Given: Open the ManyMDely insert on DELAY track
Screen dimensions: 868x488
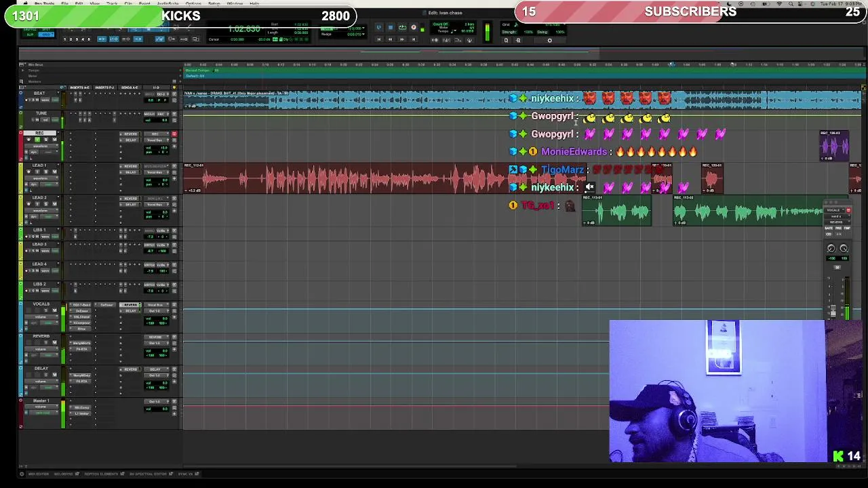Looking at the screenshot, I should point(81,375).
